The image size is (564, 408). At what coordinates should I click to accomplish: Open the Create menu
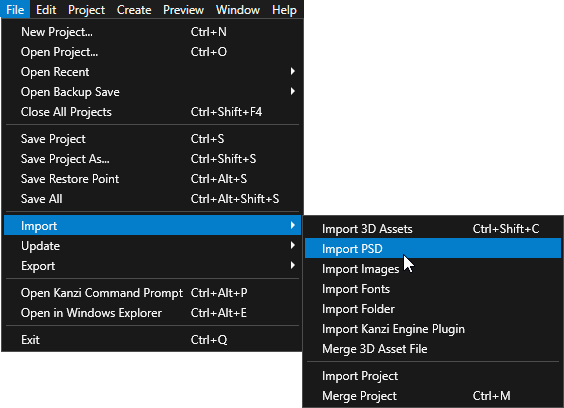pyautogui.click(x=134, y=10)
